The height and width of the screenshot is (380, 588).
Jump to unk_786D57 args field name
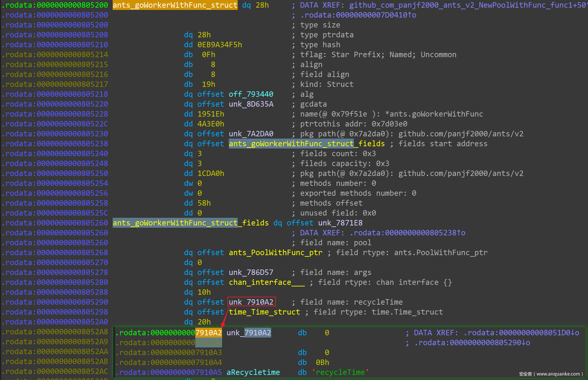(x=251, y=272)
